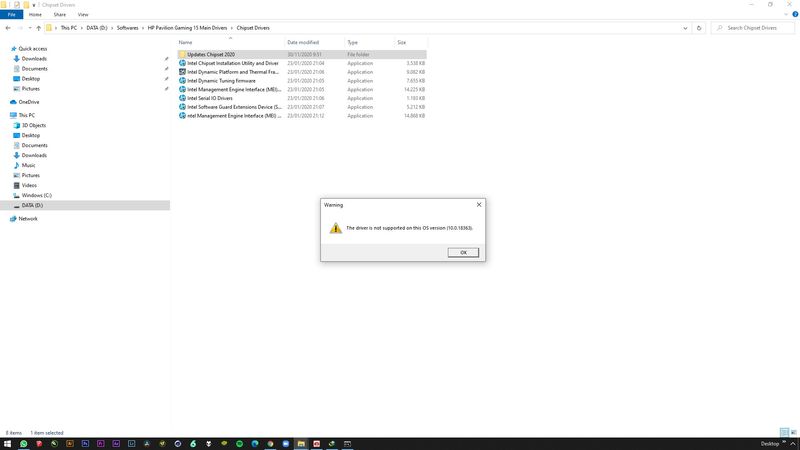Click the Search Chipset Drivers field
The image size is (800, 450).
753,28
